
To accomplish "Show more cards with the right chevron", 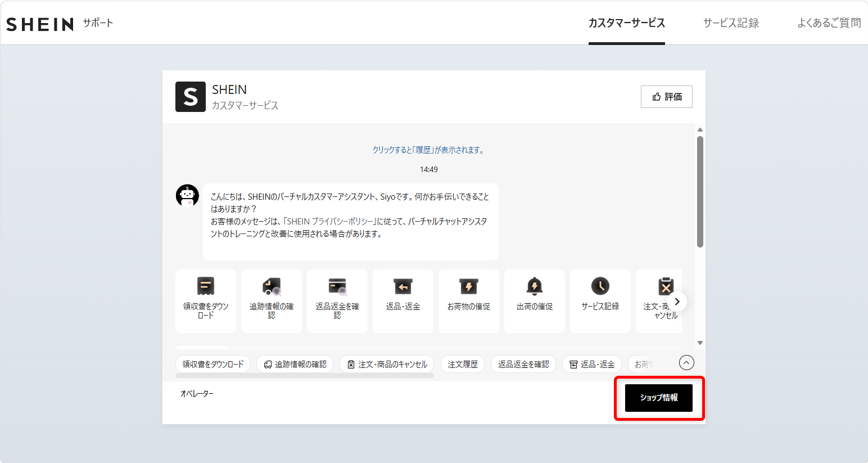I will [x=677, y=302].
